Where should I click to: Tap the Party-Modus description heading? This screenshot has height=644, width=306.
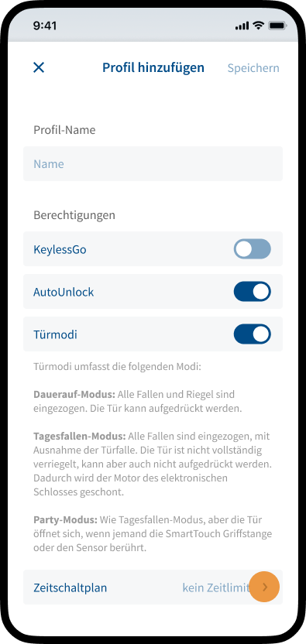(x=65, y=520)
